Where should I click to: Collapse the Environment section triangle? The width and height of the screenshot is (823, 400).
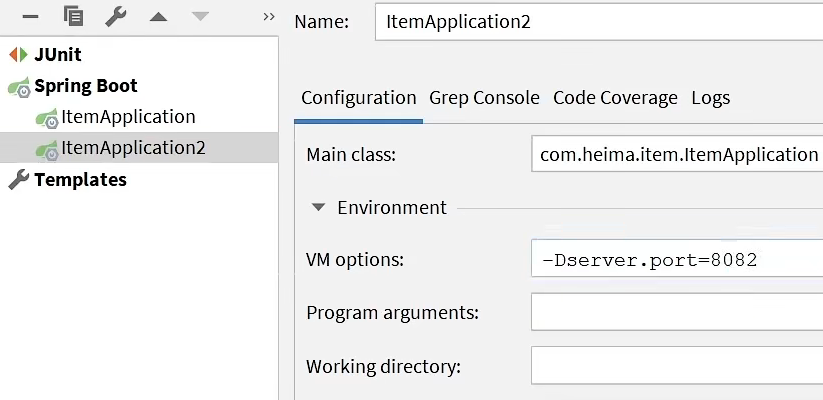tap(318, 208)
